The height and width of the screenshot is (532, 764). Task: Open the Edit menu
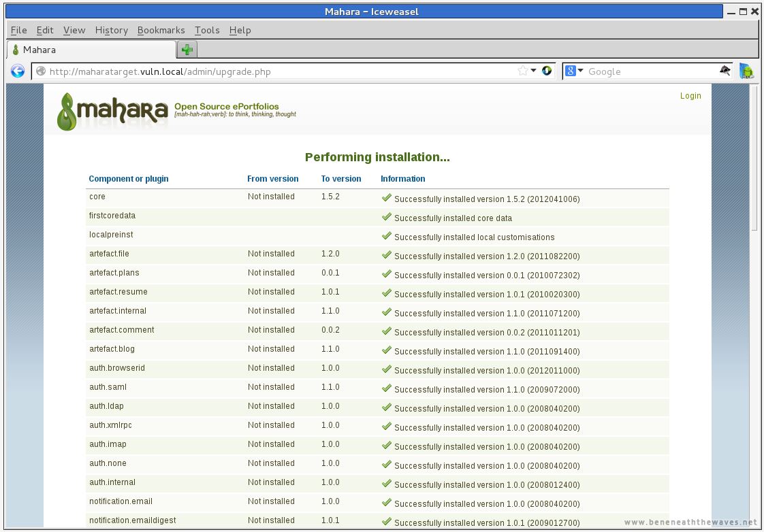pyautogui.click(x=45, y=30)
